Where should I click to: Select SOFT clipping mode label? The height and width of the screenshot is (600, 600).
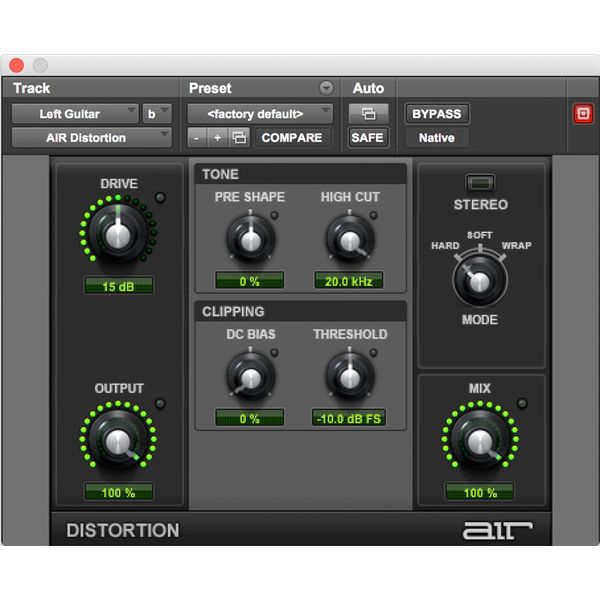(479, 235)
